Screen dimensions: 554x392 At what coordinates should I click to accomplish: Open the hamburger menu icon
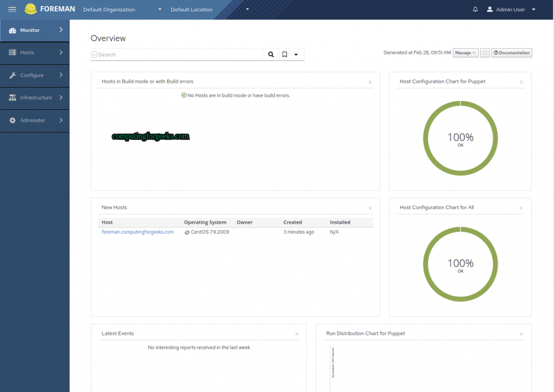[x=12, y=9]
